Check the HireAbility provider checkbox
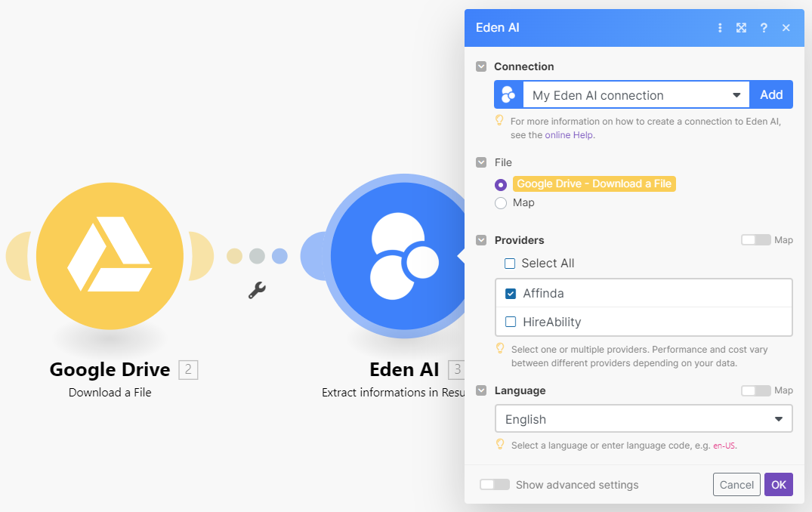Screen dimensions: 812x512 tap(511, 322)
